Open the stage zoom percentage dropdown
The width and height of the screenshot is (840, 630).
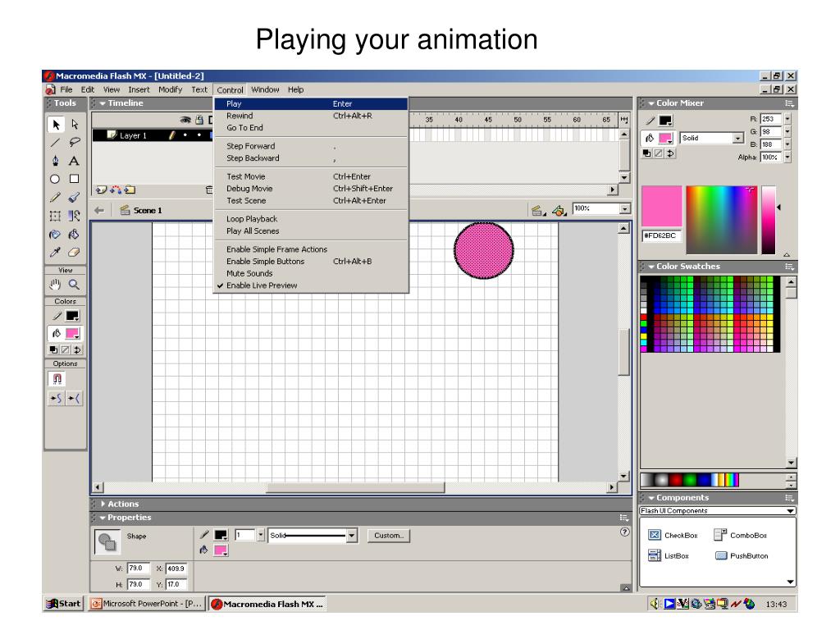tap(624, 209)
